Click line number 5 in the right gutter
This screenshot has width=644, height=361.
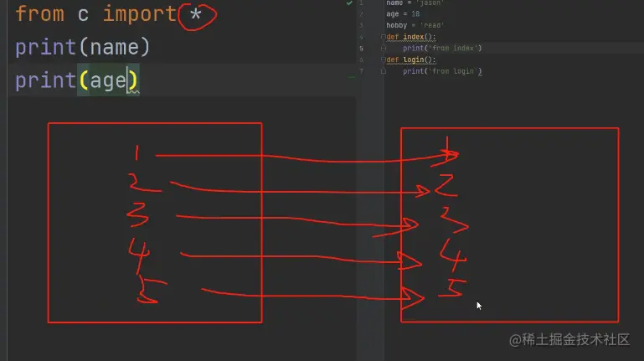click(x=362, y=49)
